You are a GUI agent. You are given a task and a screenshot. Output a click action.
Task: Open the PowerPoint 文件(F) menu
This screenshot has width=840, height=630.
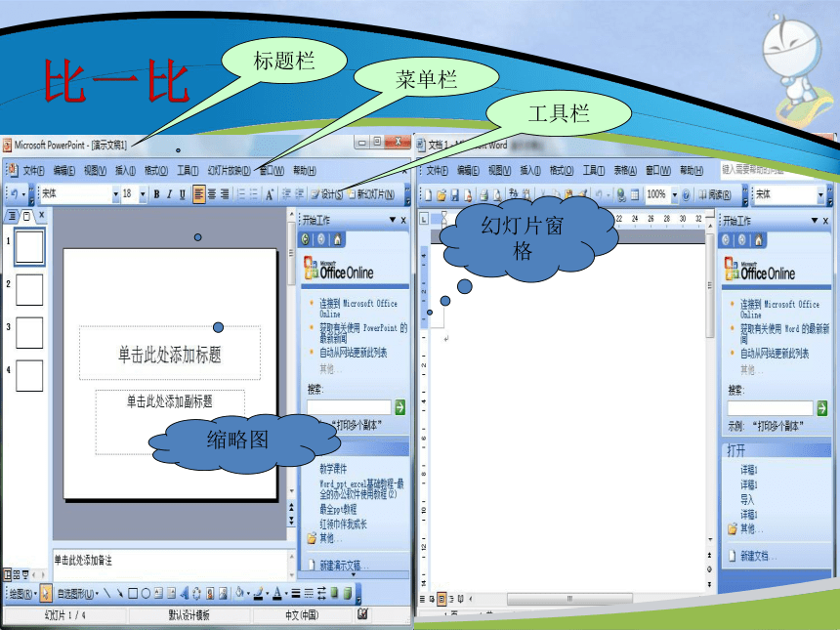pyautogui.click(x=32, y=170)
